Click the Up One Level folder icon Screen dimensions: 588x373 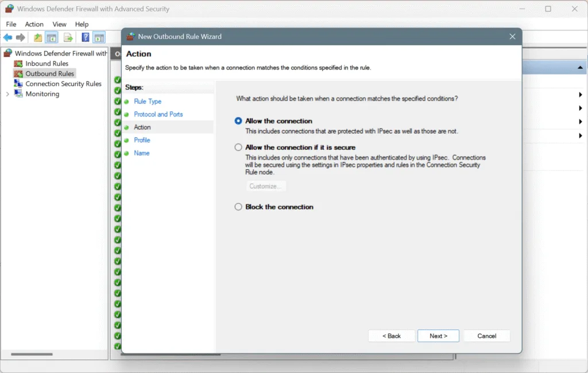click(38, 38)
